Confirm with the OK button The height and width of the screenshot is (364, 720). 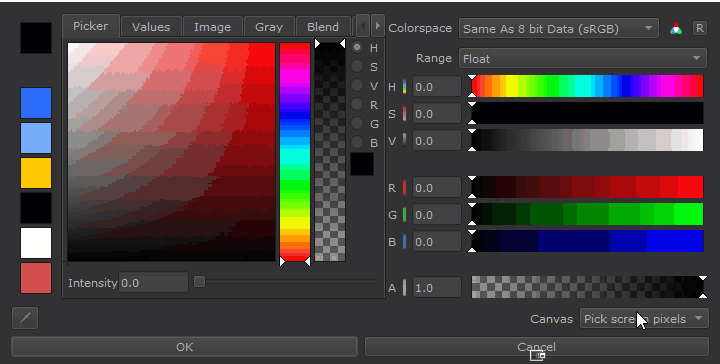pos(185,347)
